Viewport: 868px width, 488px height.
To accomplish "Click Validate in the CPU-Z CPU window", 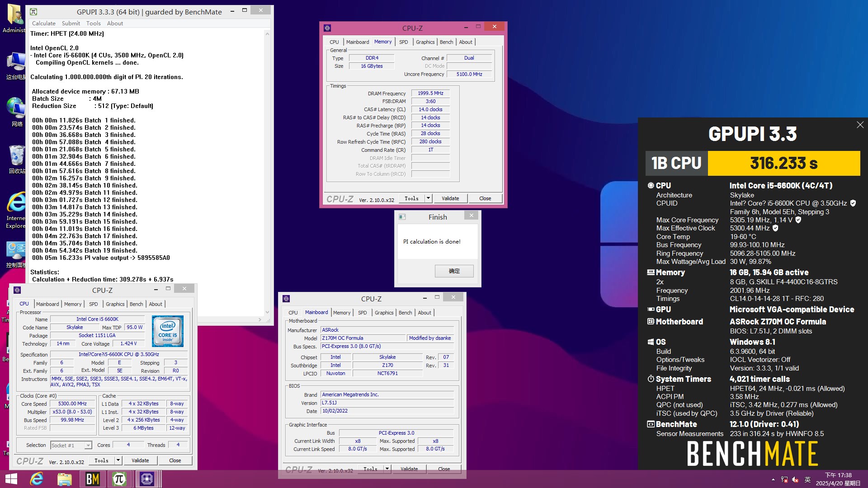I will 140,460.
